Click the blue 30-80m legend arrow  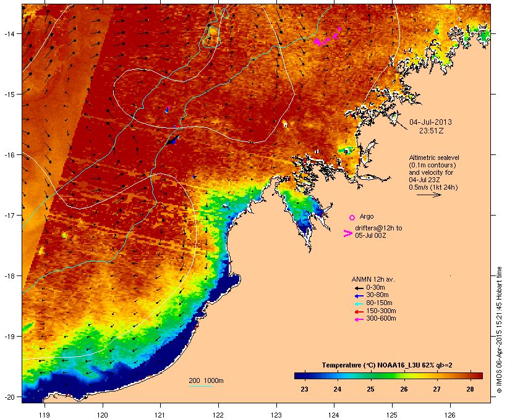pyautogui.click(x=359, y=296)
